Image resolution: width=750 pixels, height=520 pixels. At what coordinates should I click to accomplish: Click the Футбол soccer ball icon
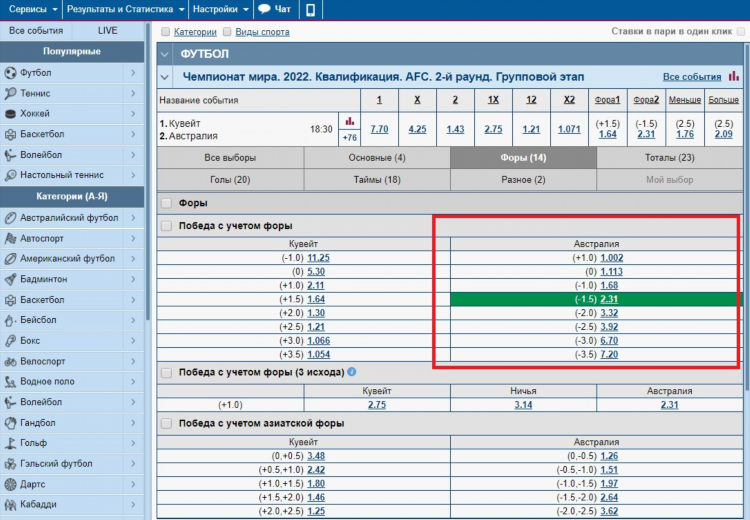pos(10,73)
